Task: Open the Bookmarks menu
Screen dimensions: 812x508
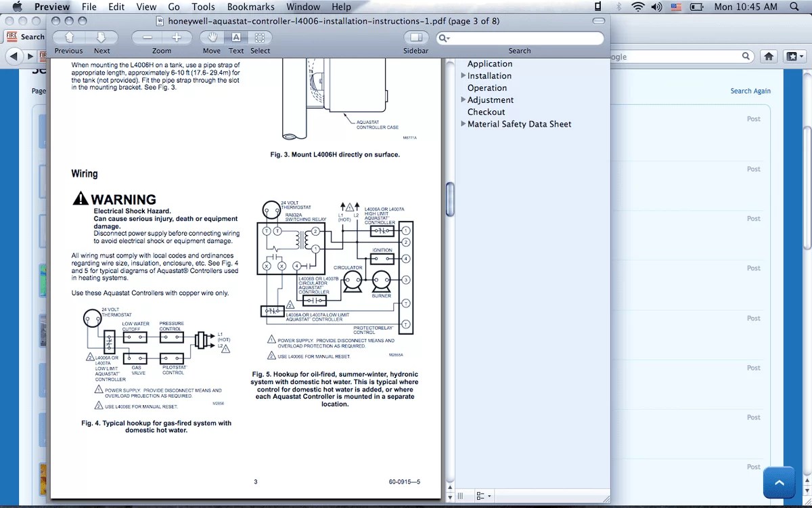Action: click(x=251, y=7)
